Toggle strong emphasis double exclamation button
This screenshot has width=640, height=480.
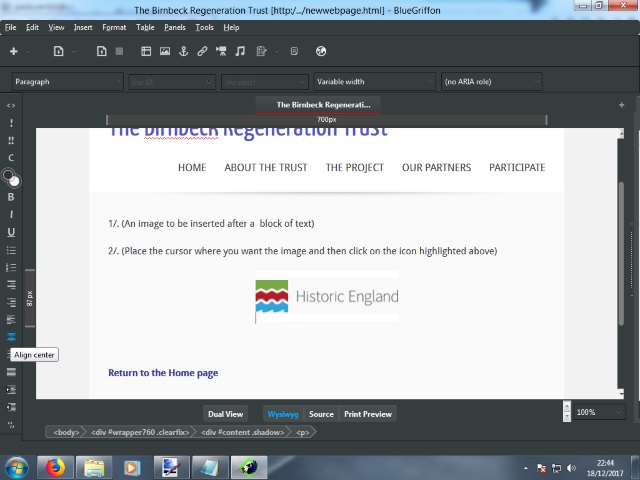tap(11, 140)
